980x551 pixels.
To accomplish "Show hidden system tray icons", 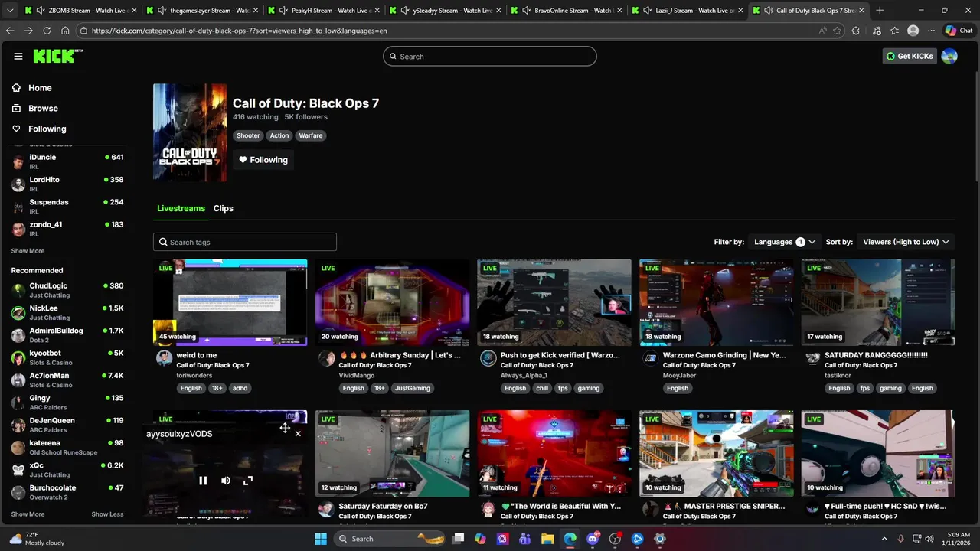I will [x=884, y=539].
